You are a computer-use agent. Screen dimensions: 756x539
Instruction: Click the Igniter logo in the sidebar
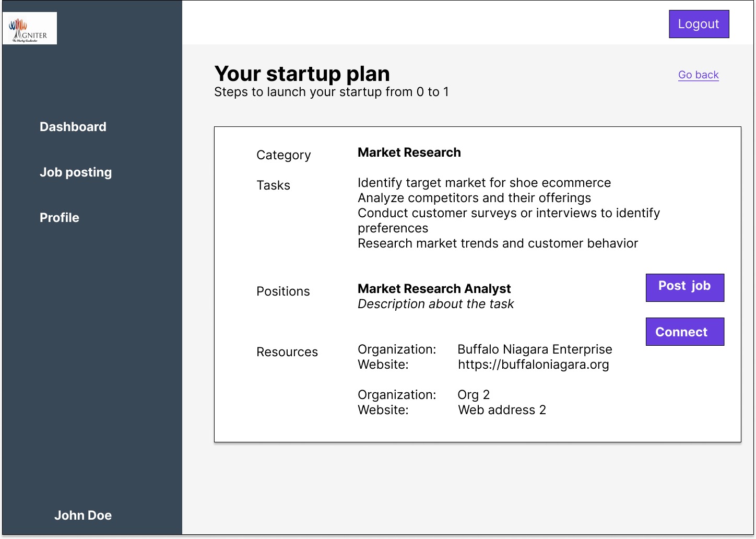pos(30,28)
